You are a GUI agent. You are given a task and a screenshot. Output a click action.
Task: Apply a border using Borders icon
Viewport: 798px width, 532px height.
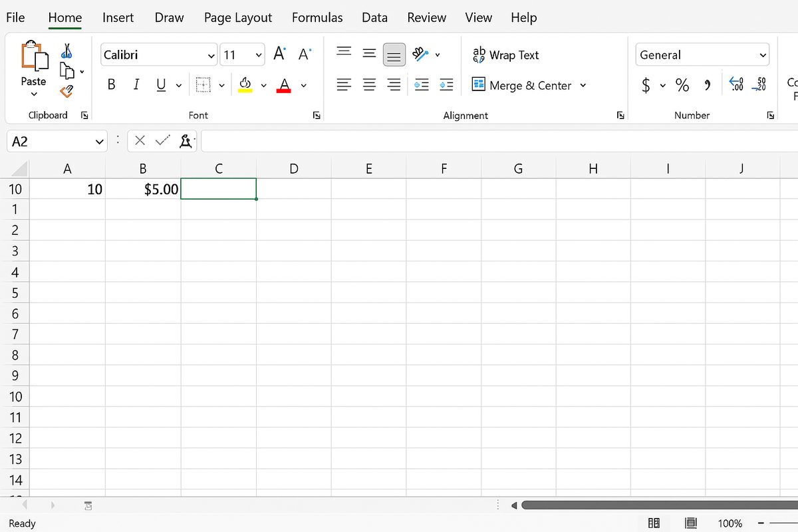tap(203, 85)
